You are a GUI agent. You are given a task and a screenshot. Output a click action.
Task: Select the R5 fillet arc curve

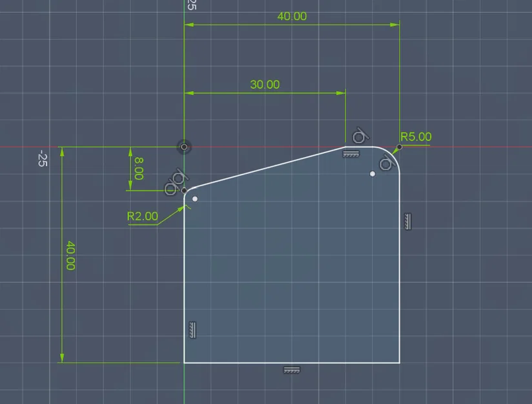point(392,155)
